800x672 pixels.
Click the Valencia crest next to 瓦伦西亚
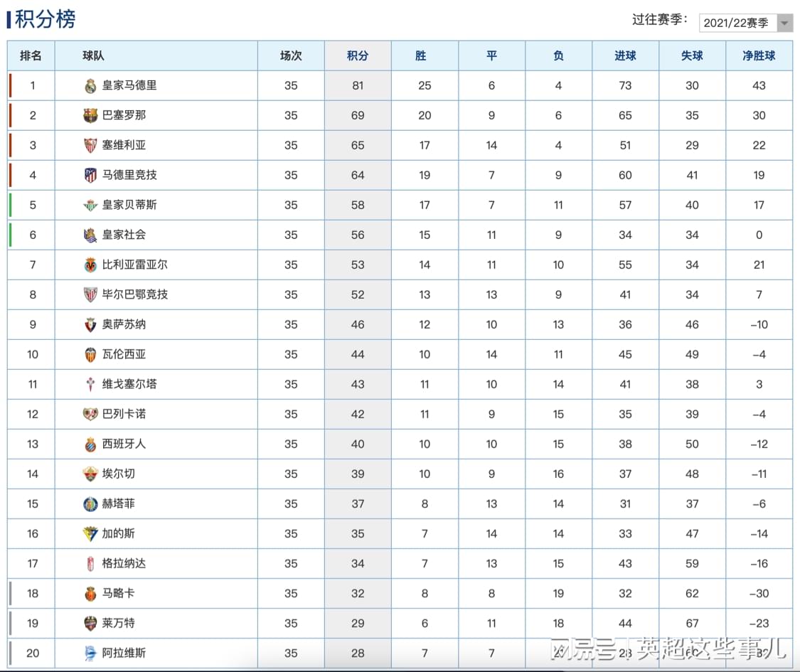pos(90,355)
